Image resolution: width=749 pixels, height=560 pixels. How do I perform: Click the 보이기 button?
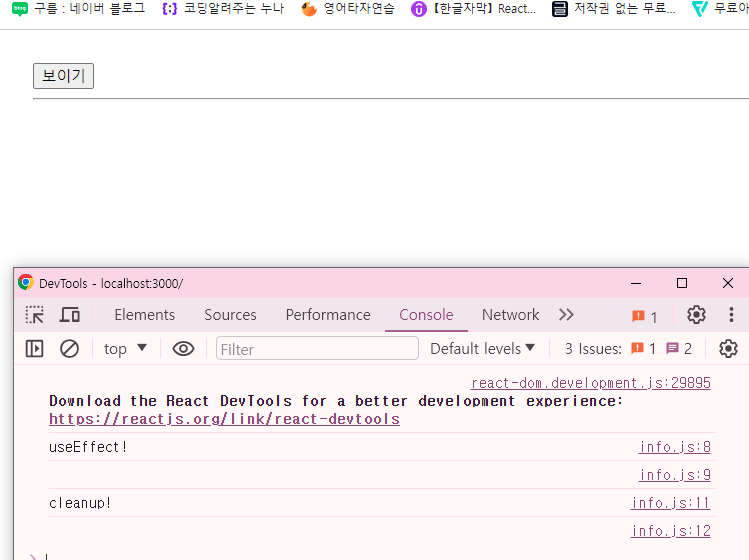click(x=63, y=76)
